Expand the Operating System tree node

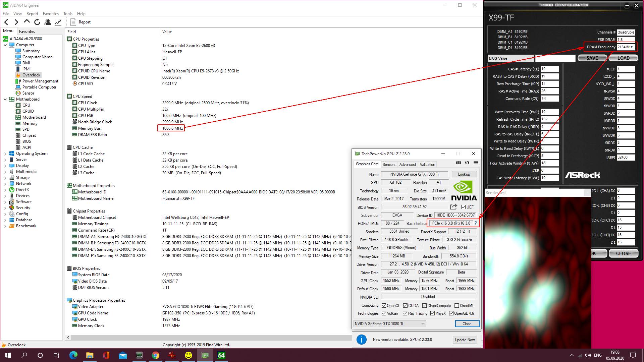pyautogui.click(x=5, y=154)
